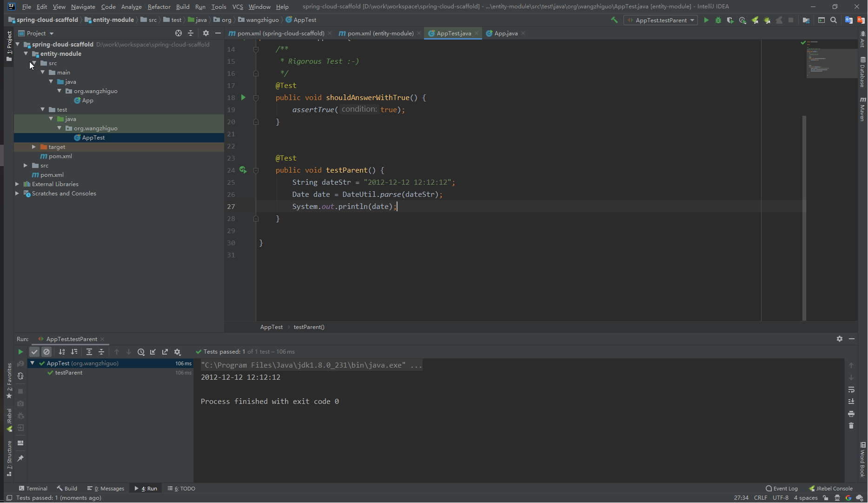Click the Import Tests icon
Viewport: 868px width, 503px height.
click(x=153, y=352)
